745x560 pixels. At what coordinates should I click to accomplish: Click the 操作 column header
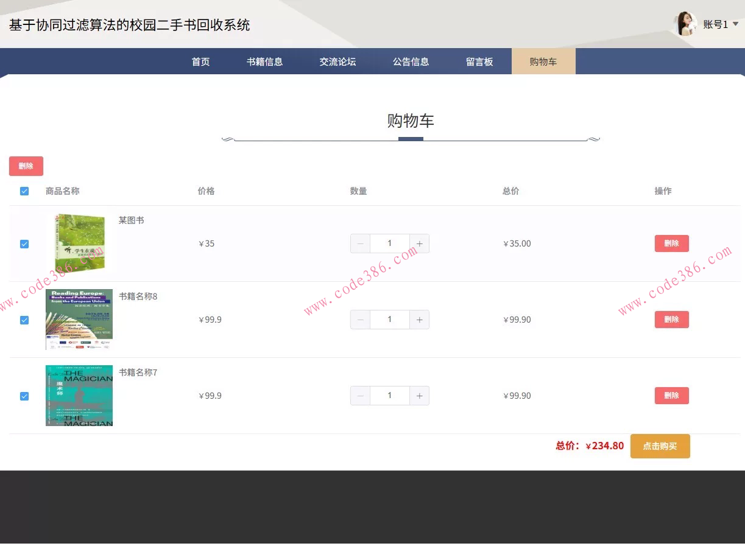pyautogui.click(x=663, y=191)
